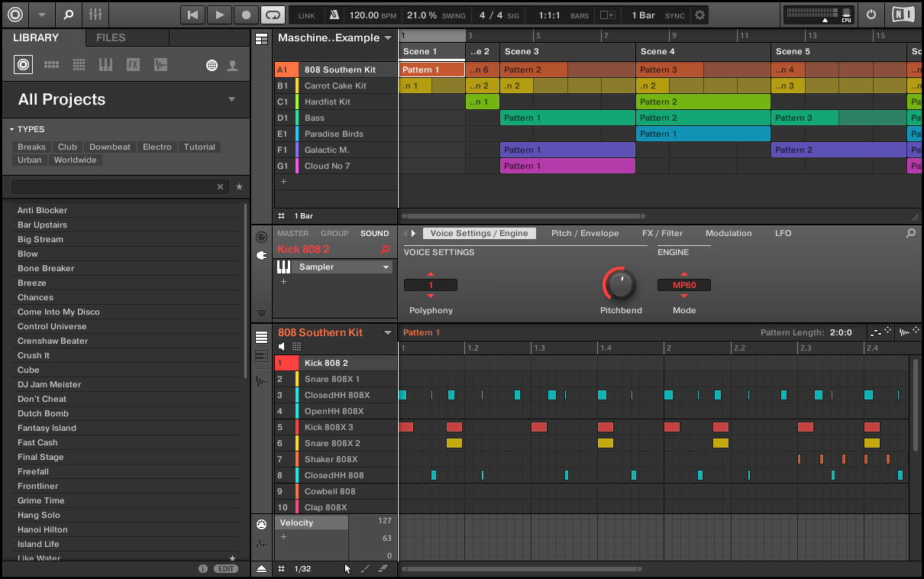Select the Sounds browser icon

click(x=79, y=65)
